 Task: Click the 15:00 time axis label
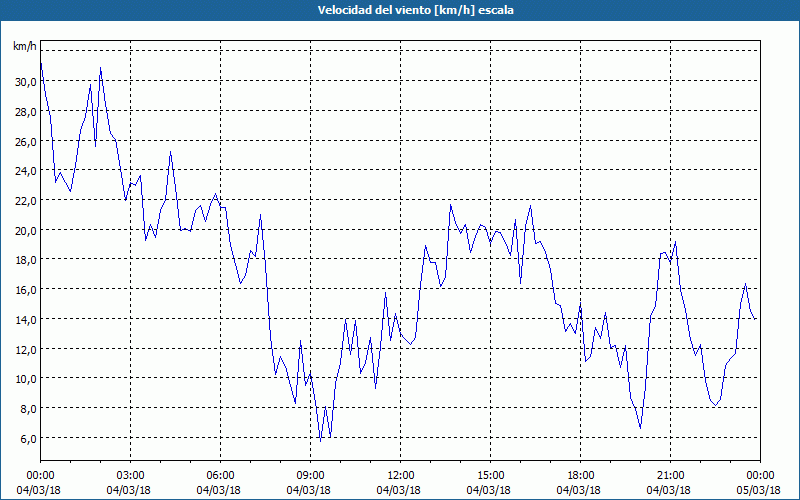coord(490,476)
